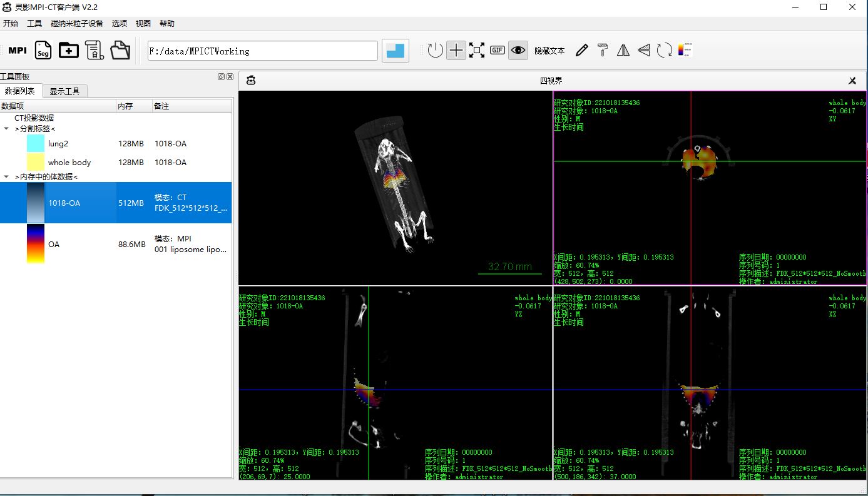This screenshot has height=496, width=868.
Task: Open the colormap colorbar icon
Action: (684, 49)
